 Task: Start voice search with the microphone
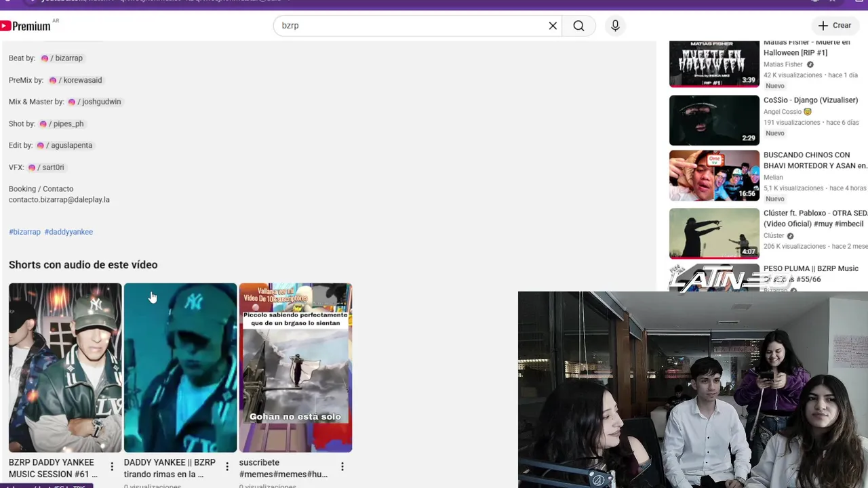coord(615,26)
